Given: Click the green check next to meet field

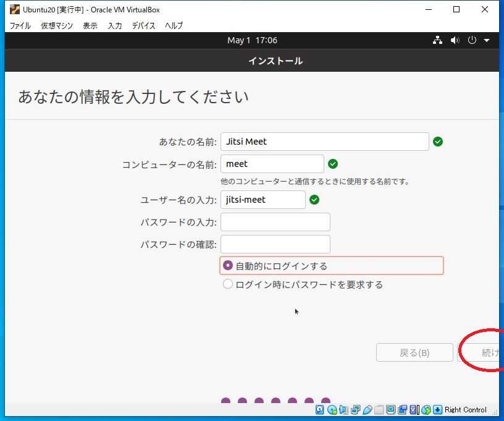Looking at the screenshot, I should [x=333, y=164].
